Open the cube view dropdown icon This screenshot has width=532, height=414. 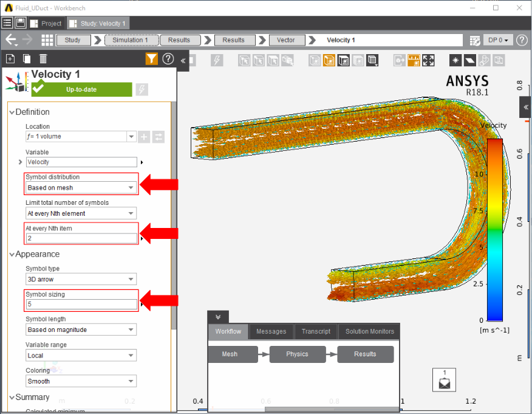[x=372, y=61]
